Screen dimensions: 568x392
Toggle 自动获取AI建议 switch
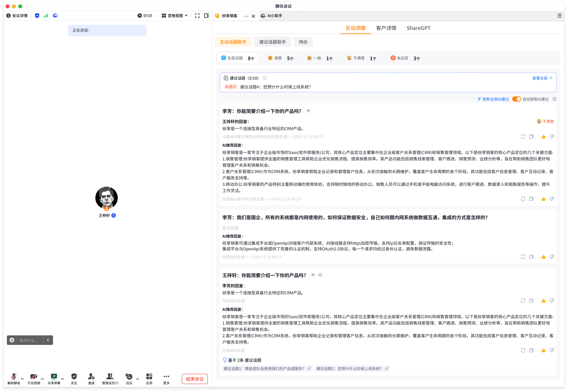(x=516, y=99)
